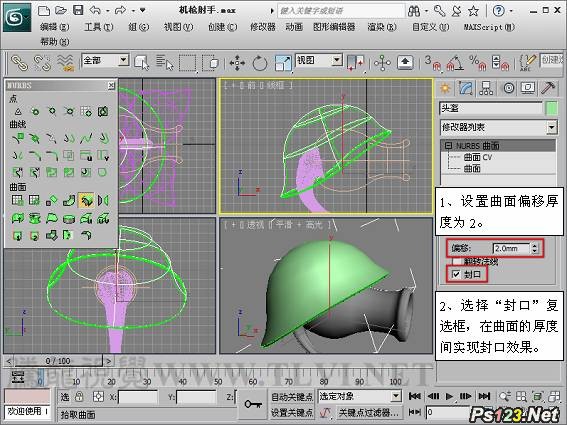Toggle the Angle Snap icon
The image size is (567, 425).
[x=455, y=63]
